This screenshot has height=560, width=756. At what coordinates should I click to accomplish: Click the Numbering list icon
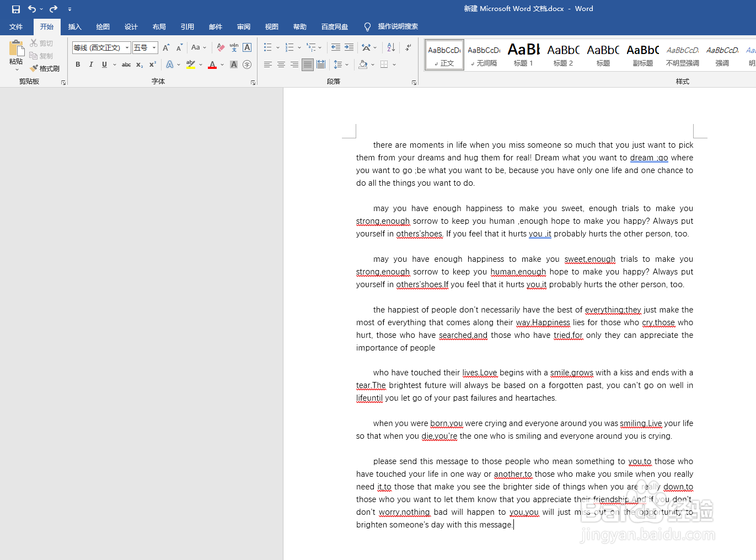coord(289,47)
